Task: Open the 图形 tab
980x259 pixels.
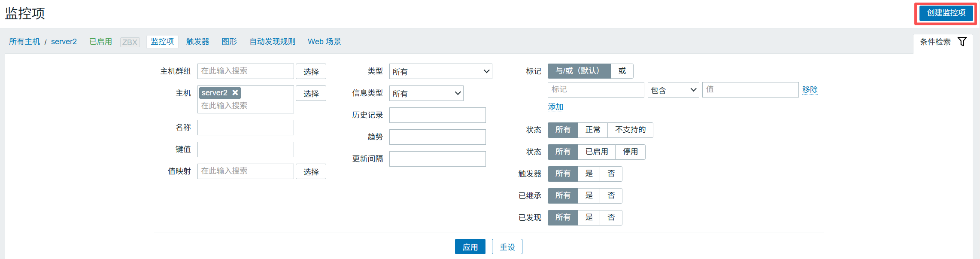Action: tap(229, 42)
